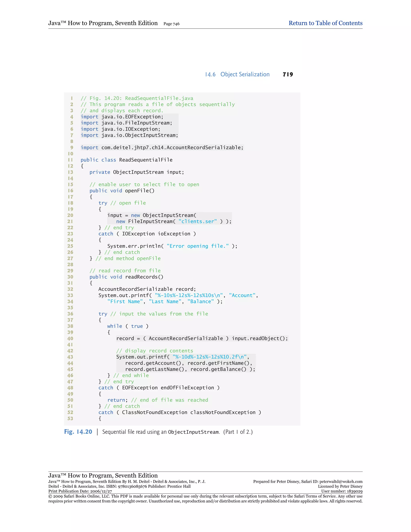Click the Fig. 14.20 ReadSequentialFile.java comment line
The height and width of the screenshot is (532, 411).
(x=137, y=98)
